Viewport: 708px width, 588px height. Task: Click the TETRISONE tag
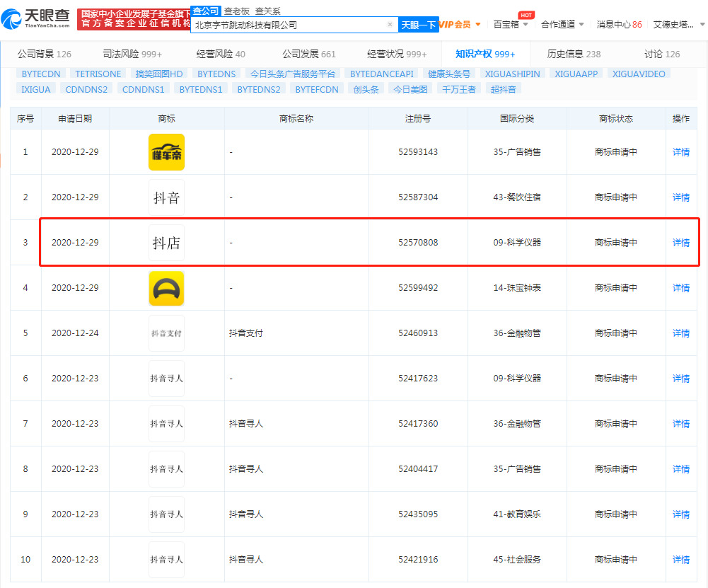[98, 74]
